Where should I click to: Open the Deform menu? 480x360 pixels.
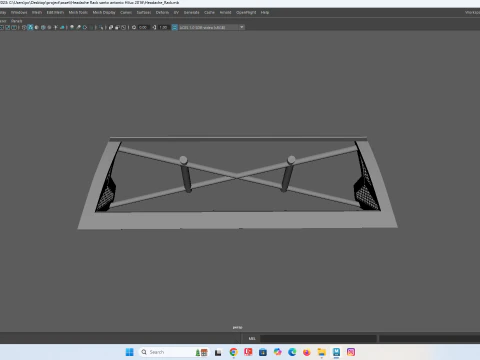pyautogui.click(x=162, y=12)
